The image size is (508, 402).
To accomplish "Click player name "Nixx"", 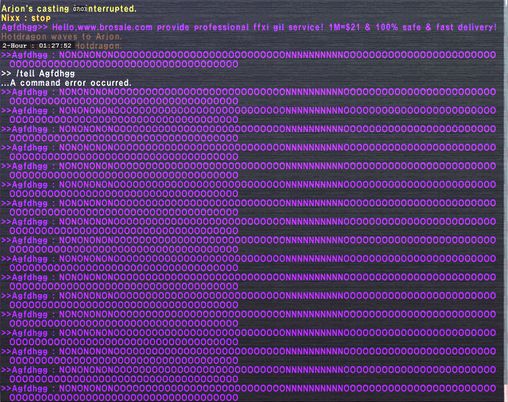I will coord(11,18).
